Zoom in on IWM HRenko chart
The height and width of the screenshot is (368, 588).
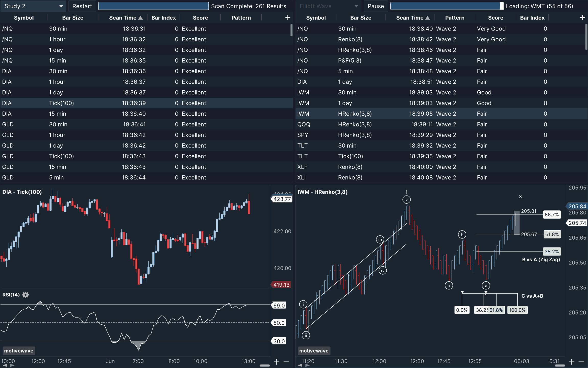572,362
